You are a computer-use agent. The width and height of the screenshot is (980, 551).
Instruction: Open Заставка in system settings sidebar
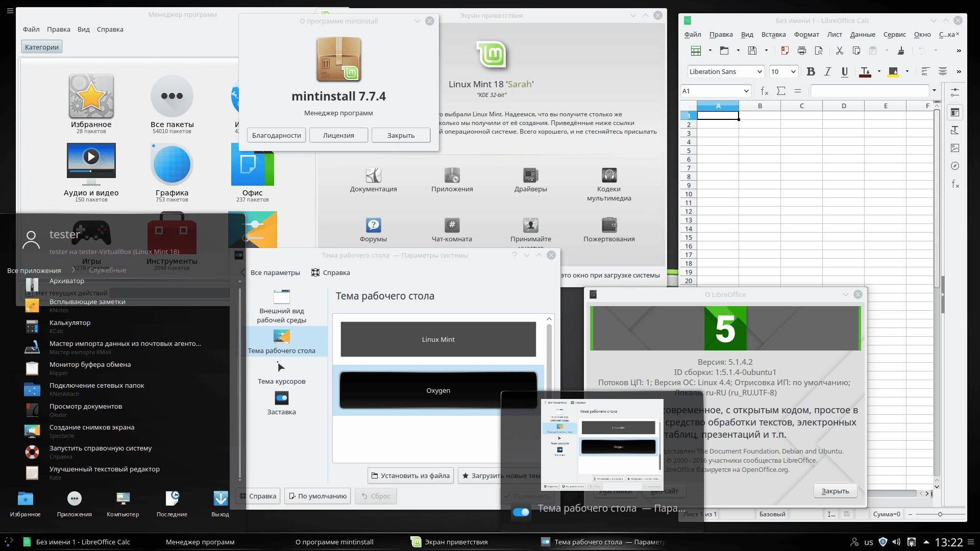281,404
